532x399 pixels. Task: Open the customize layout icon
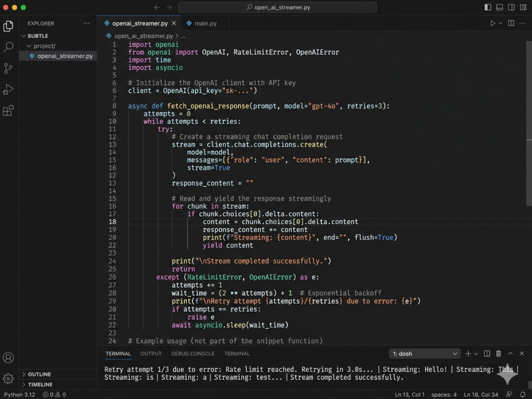(523, 7)
